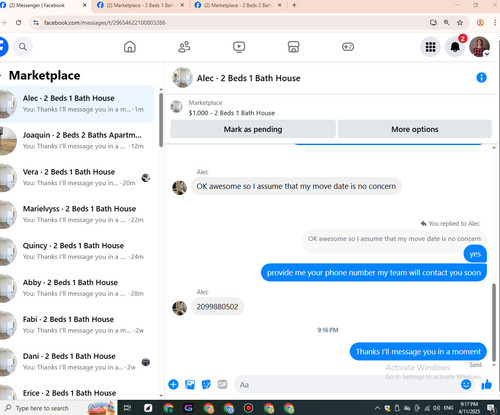Click 'Thanks I'll message you in a moment' bubble
500x415 pixels.
418,352
